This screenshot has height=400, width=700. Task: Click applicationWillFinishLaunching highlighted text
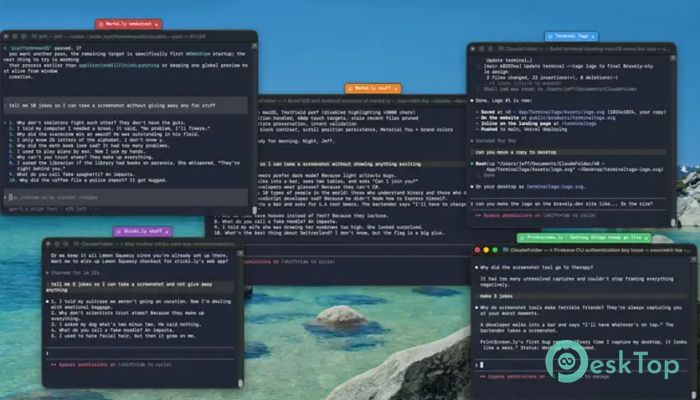pos(119,65)
